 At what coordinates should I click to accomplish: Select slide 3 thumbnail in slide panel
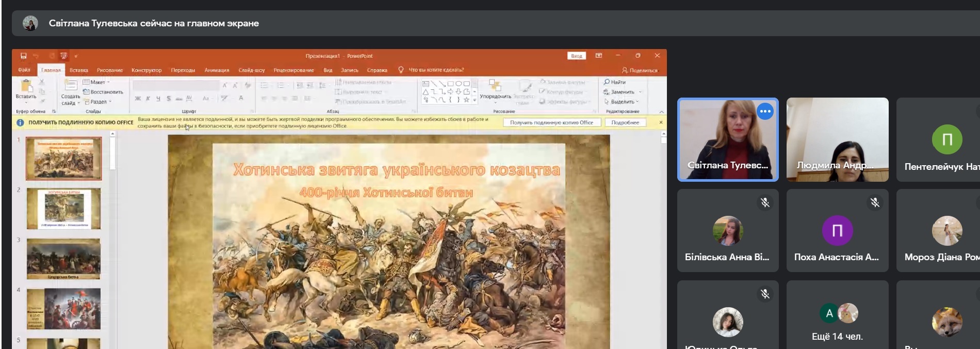point(63,259)
